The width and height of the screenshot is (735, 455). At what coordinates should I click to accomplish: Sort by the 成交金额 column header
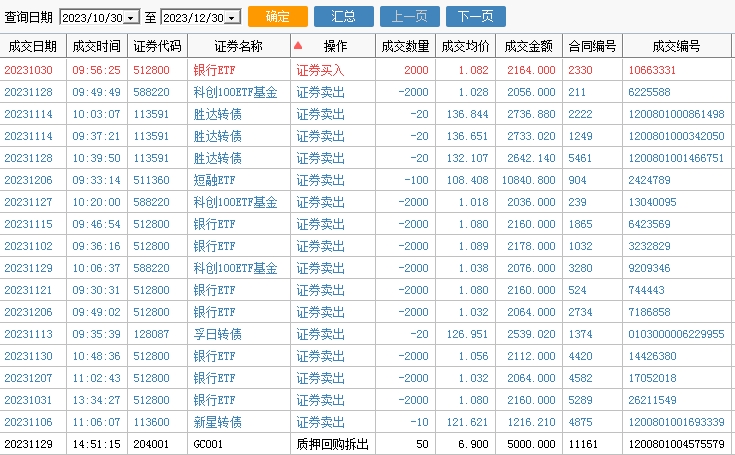coord(529,46)
